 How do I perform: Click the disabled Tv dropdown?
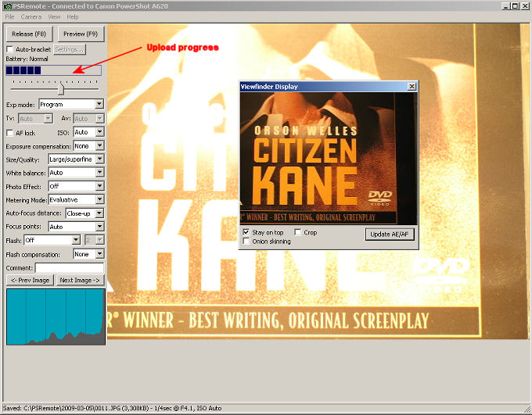point(35,118)
